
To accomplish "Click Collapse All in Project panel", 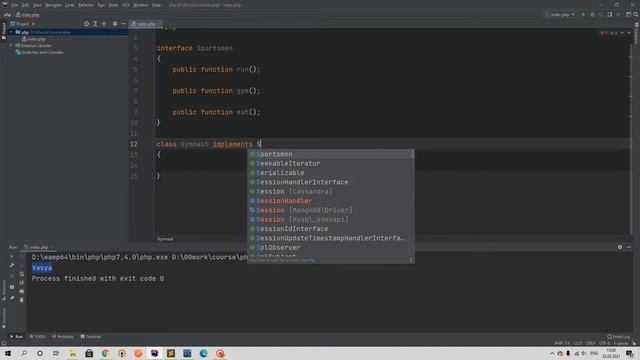I will pyautogui.click(x=104, y=24).
